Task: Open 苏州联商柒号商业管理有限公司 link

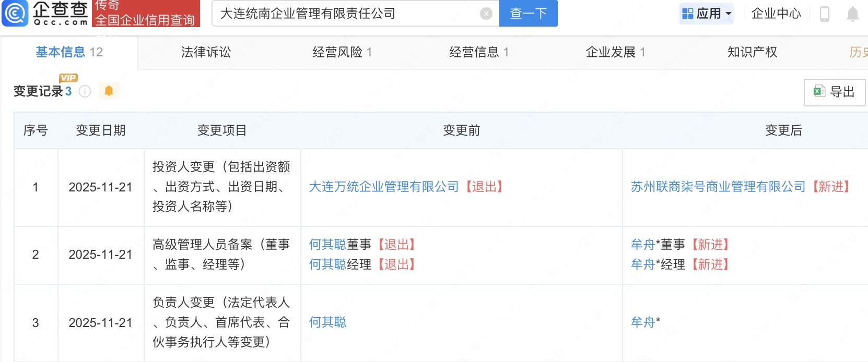Action: pos(718,187)
